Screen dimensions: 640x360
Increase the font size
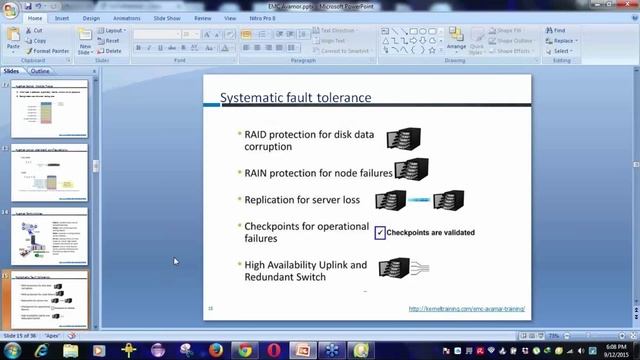(207, 34)
